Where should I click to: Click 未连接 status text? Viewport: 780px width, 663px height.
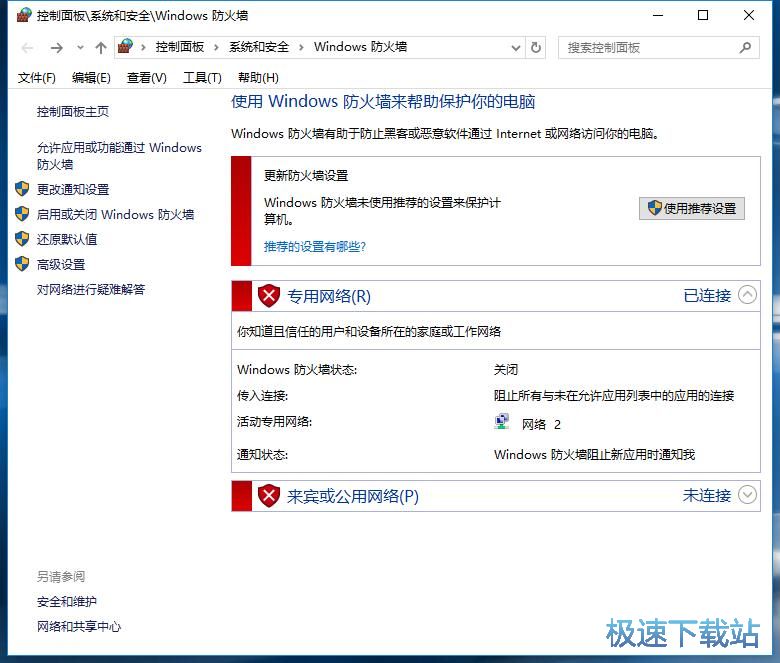(707, 496)
